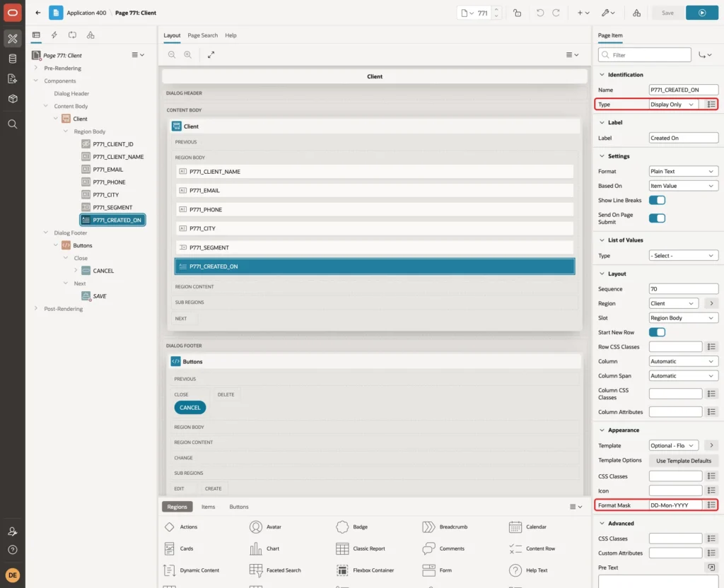724x588 pixels.
Task: Open the Slot dropdown showing Region Body
Action: click(683, 318)
